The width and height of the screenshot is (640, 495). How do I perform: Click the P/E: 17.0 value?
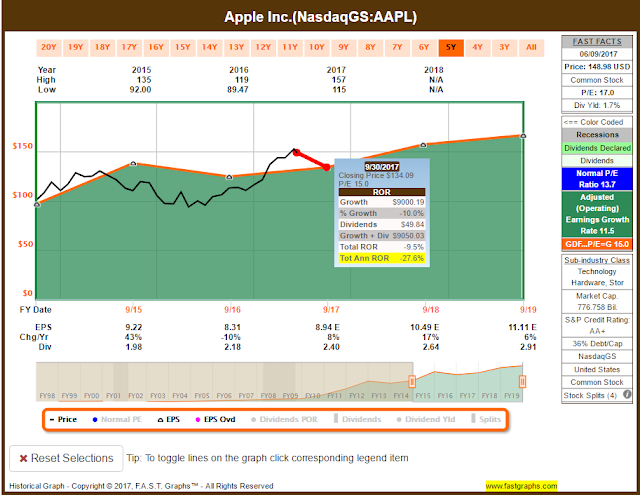point(598,93)
